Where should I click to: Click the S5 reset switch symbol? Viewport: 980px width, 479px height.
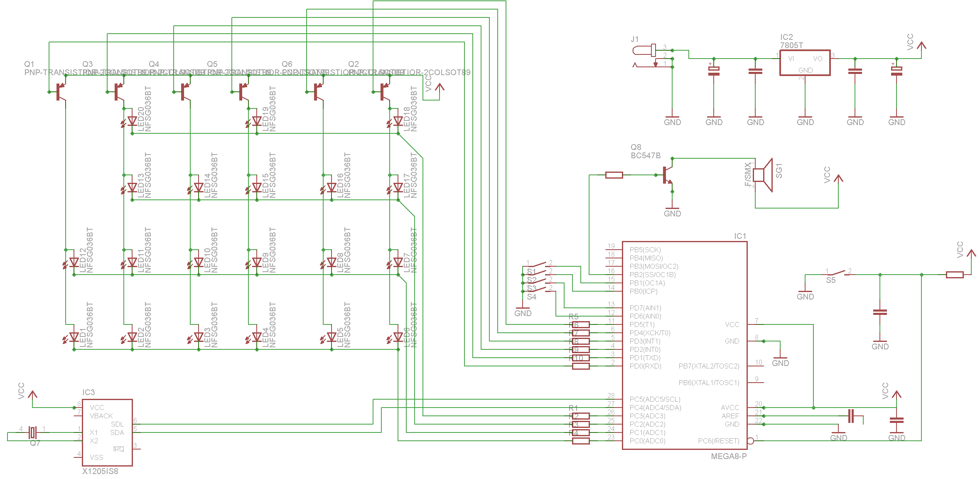838,273
